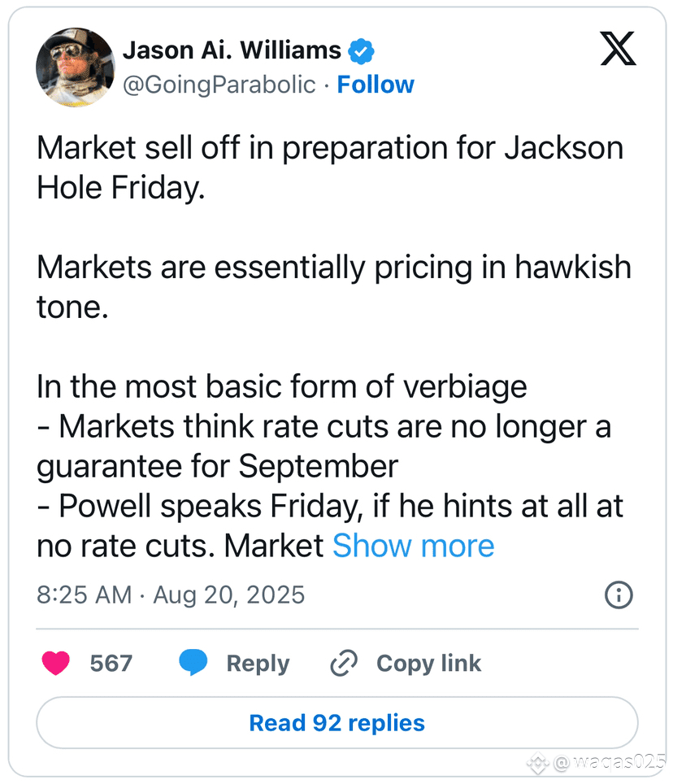
Task: Click the blue verified badge
Action: pos(361,51)
